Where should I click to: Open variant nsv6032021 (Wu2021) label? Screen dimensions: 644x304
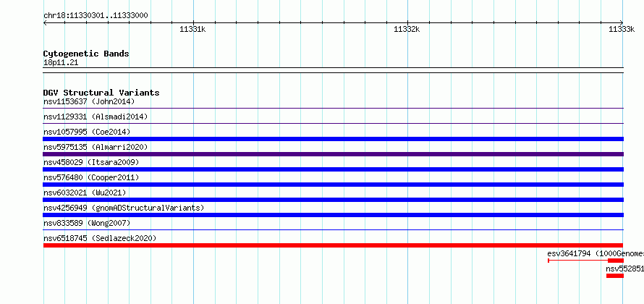[85, 193]
